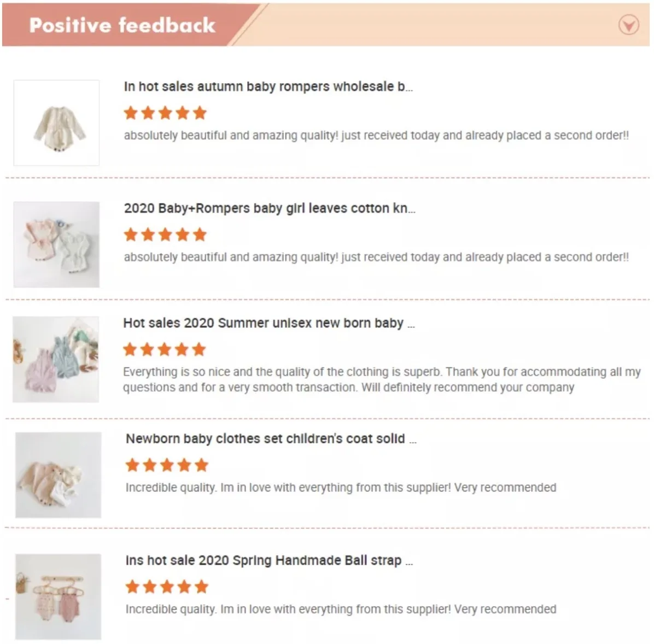Open the pastel summer overalls thumbnail

56,360
